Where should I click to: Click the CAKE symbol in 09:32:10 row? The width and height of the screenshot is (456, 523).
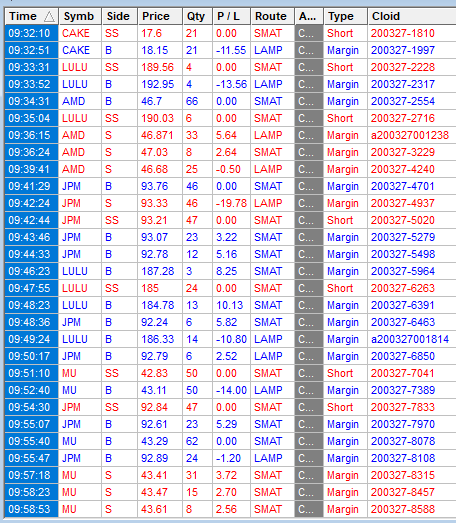[76, 33]
